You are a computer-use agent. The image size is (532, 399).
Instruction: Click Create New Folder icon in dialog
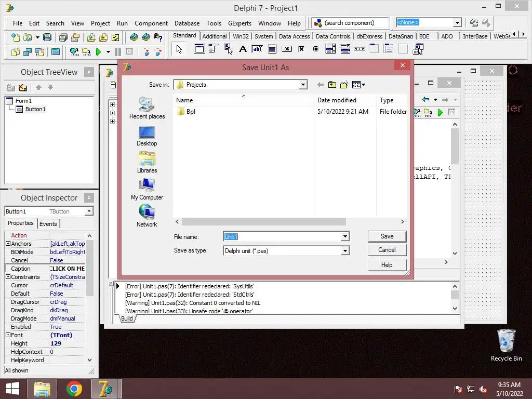pos(344,85)
